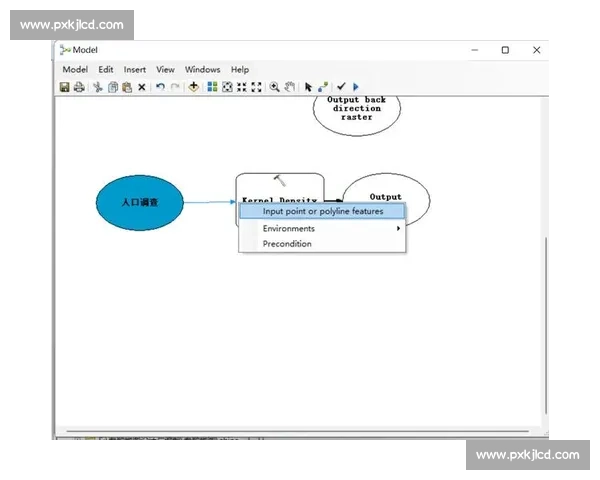Click the Save model icon
The height and width of the screenshot is (480, 600).
65,87
